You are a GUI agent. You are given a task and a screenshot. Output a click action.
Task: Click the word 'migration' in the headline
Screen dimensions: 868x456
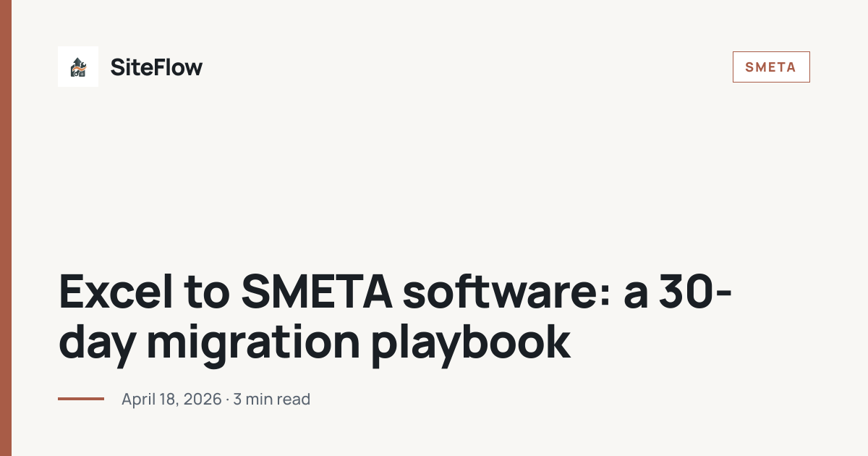[x=253, y=343]
